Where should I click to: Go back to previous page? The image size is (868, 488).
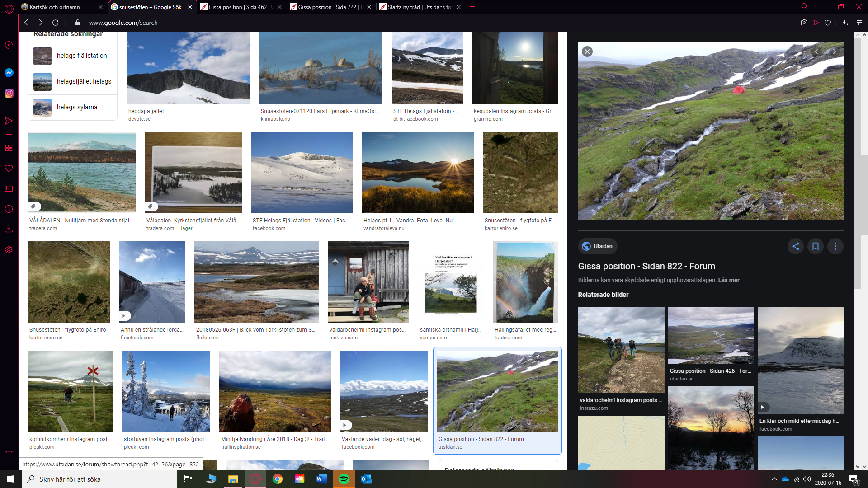click(26, 23)
